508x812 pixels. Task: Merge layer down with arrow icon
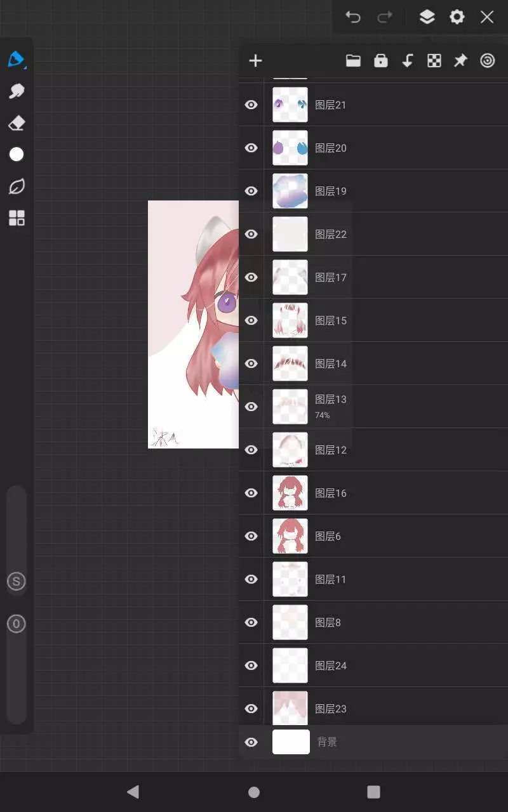(x=408, y=61)
